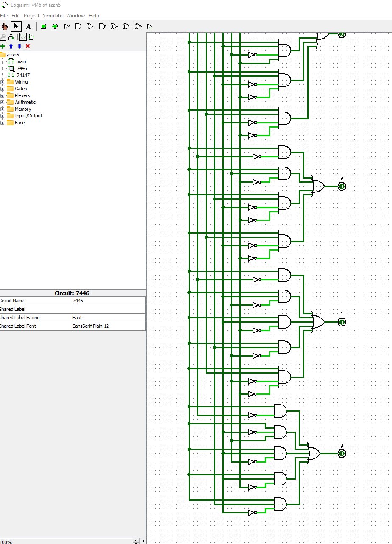Open Shared Label Facing East dropdown

[x=108, y=318]
